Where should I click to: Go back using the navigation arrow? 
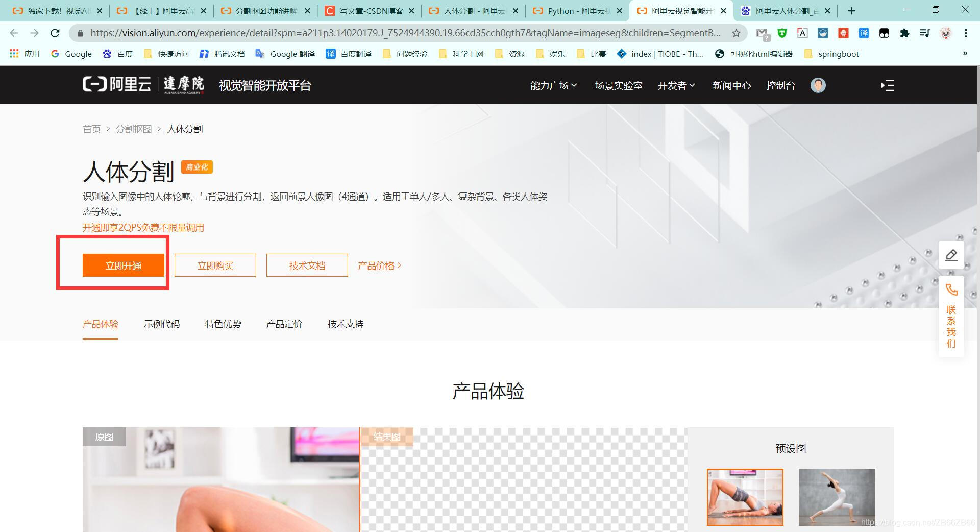click(14, 33)
